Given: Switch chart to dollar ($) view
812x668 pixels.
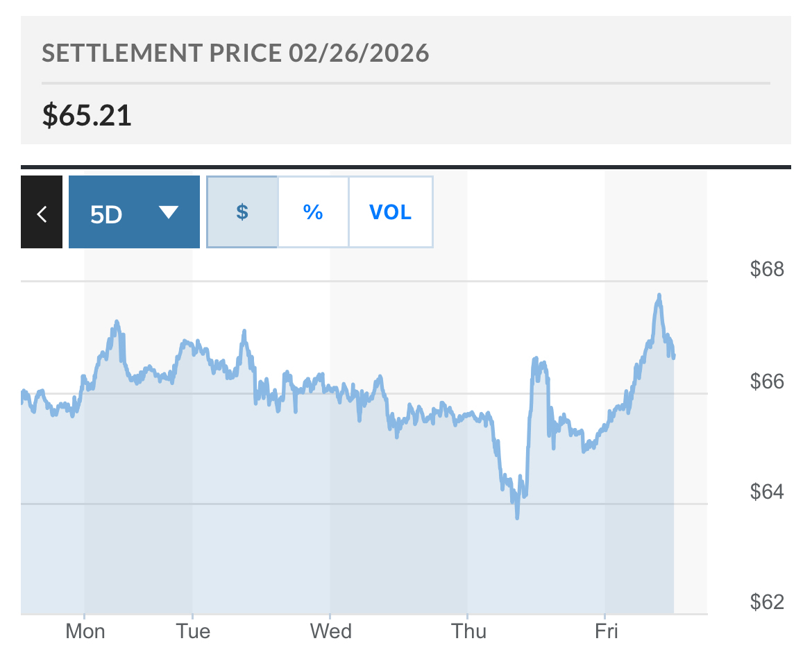Looking at the screenshot, I should 242,212.
